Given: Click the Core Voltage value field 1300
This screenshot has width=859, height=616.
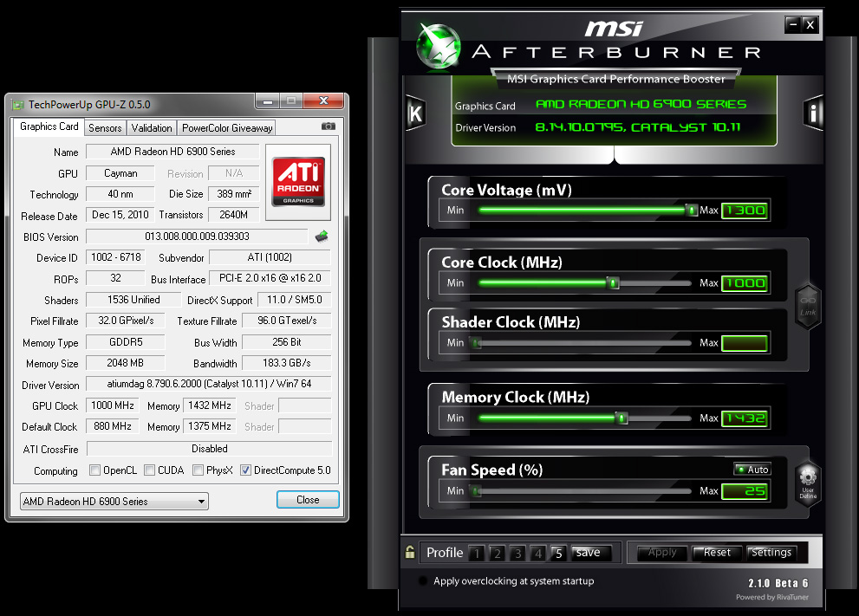Looking at the screenshot, I should point(745,211).
